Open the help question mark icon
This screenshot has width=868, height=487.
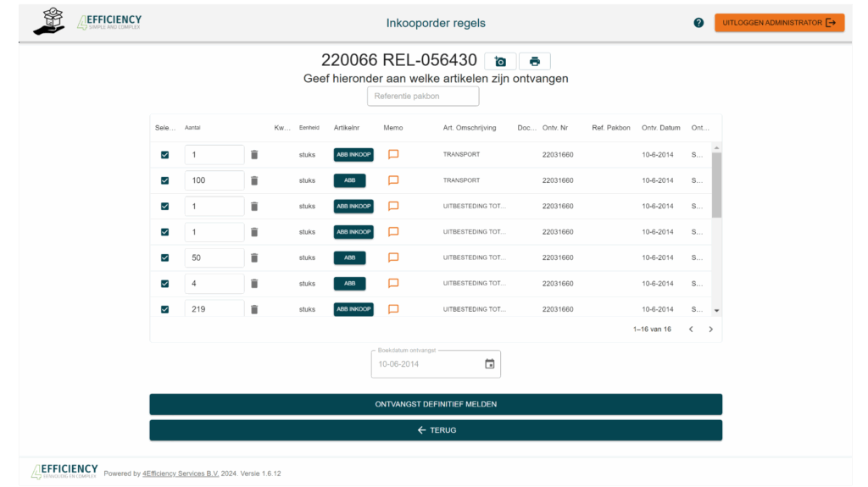pyautogui.click(x=698, y=23)
